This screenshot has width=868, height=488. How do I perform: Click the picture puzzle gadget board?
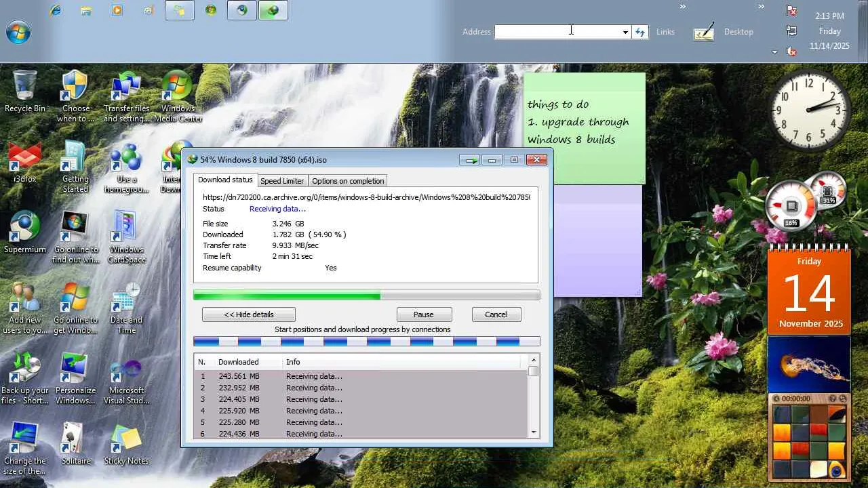810,442
